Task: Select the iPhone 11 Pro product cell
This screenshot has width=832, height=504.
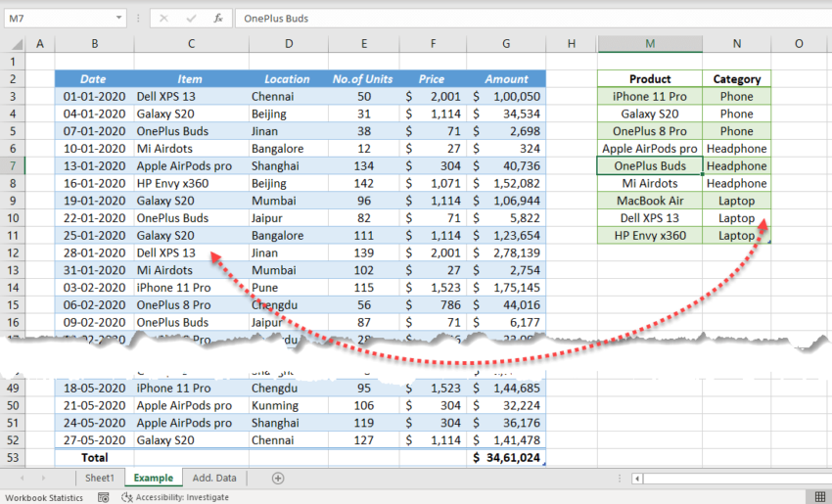Action: (650, 97)
